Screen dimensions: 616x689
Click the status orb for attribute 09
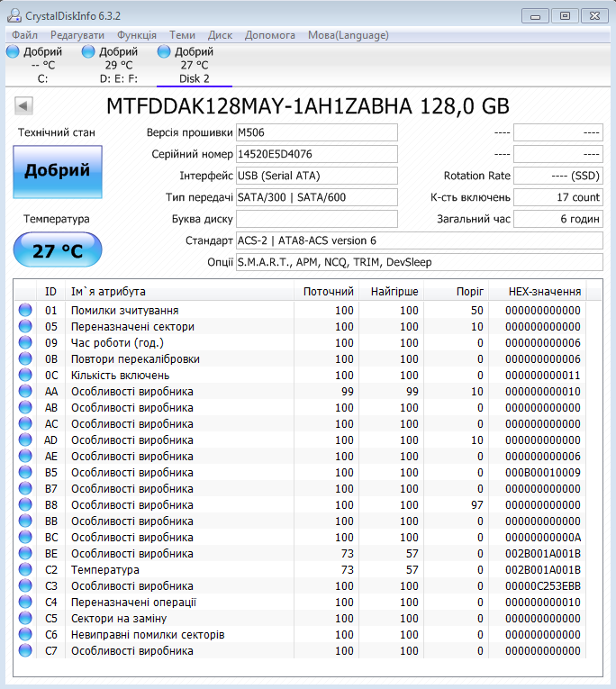coord(25,343)
